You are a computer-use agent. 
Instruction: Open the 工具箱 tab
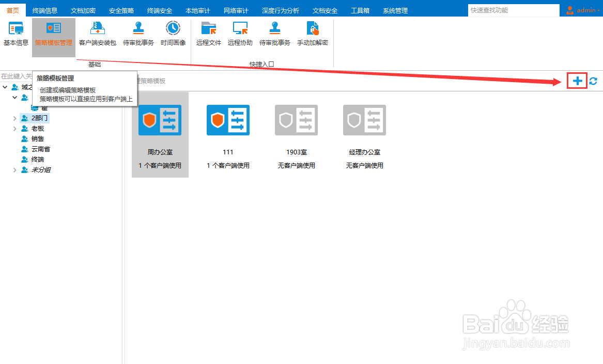[360, 10]
